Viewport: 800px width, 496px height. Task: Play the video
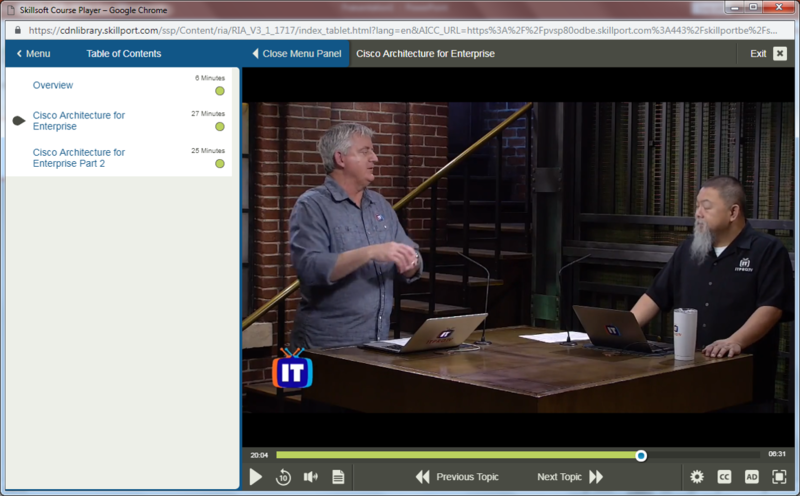(x=256, y=477)
